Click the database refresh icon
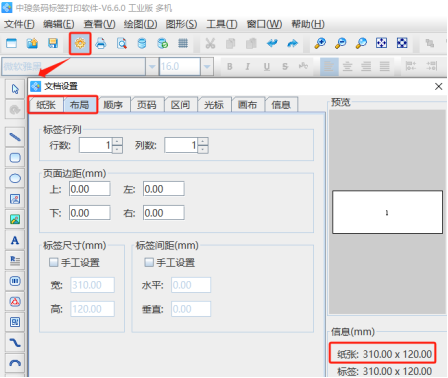The width and height of the screenshot is (448, 378). [163, 43]
